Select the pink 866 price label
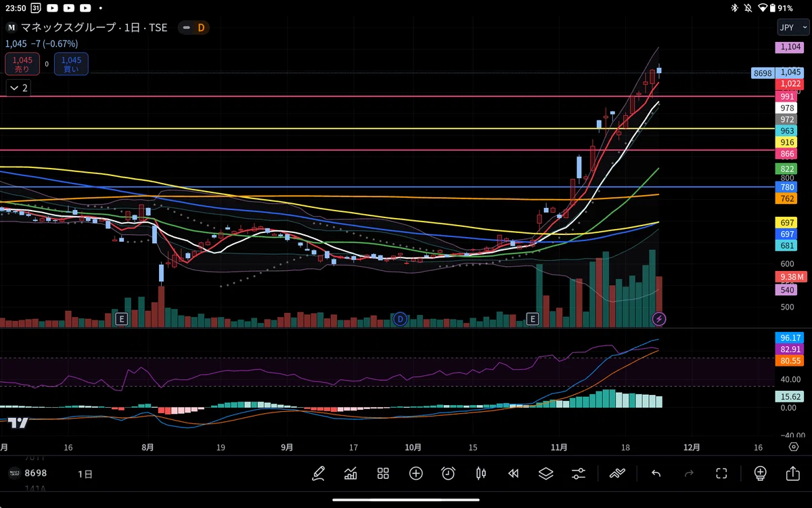Viewport: 812px width, 508px height. (x=787, y=154)
